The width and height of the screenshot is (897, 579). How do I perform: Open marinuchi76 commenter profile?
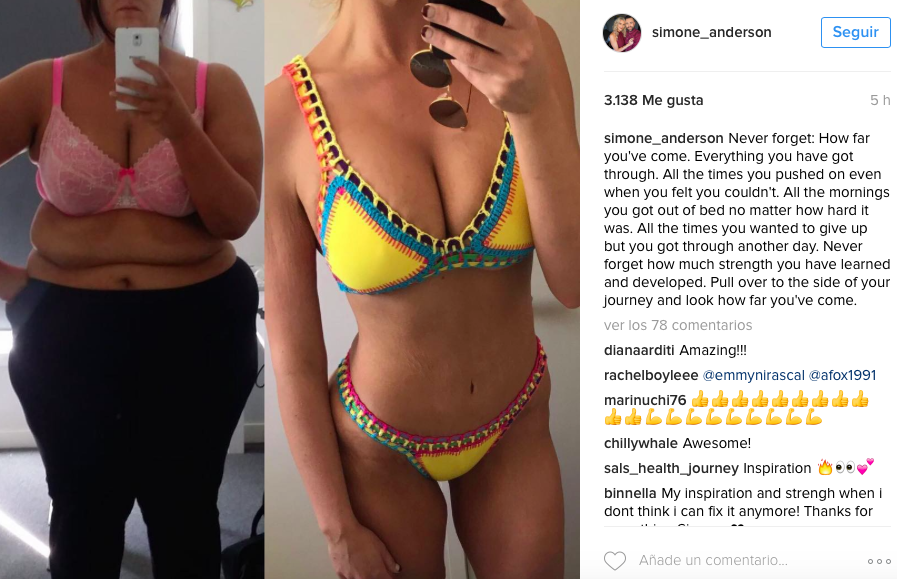[645, 400]
